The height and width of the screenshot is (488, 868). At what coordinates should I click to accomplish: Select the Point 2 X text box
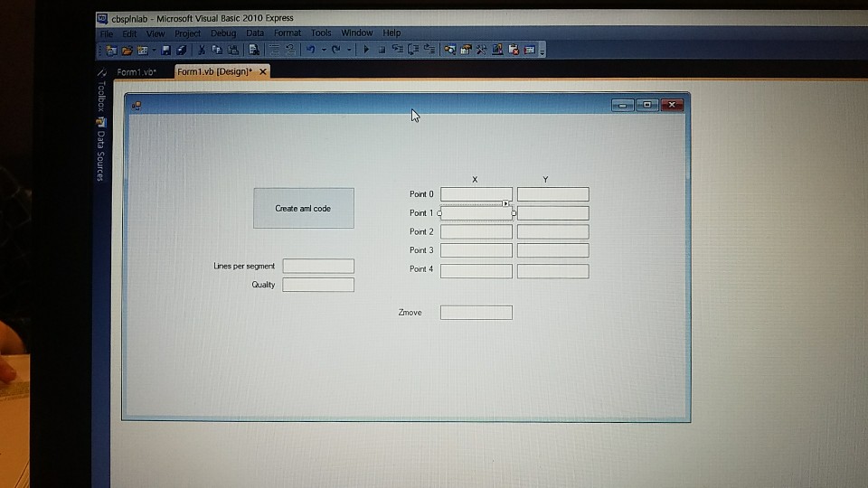pyautogui.click(x=476, y=232)
